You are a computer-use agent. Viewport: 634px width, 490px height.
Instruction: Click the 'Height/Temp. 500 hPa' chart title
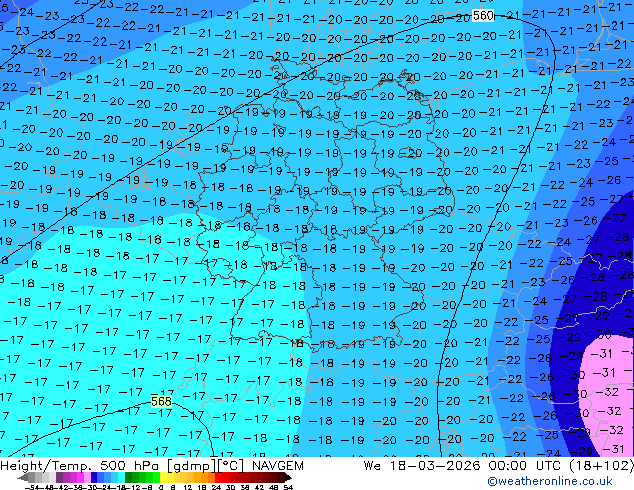click(82, 466)
